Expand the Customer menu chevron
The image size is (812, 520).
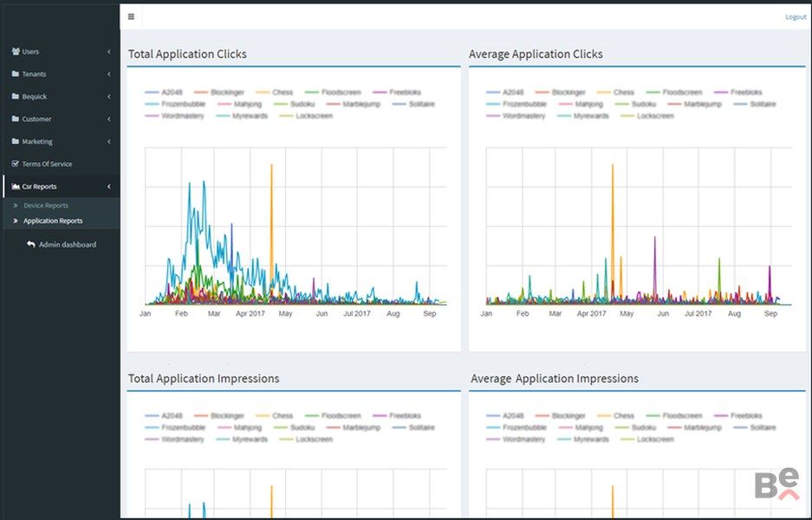[108, 119]
